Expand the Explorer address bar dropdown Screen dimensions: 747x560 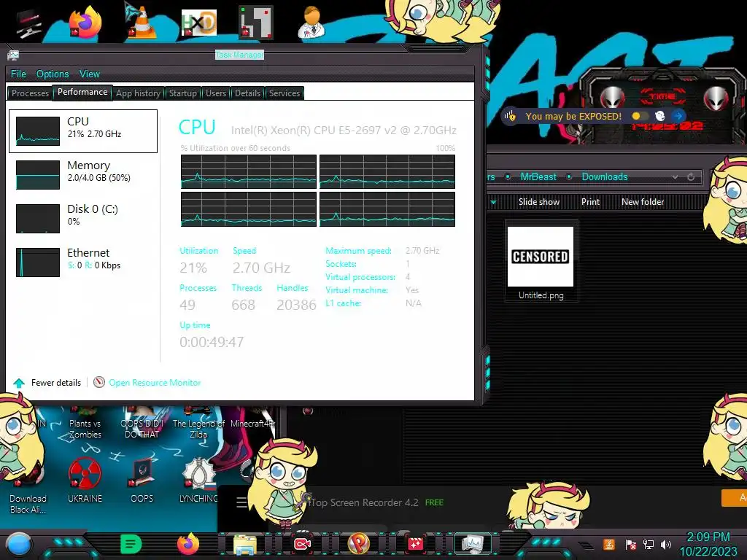pos(675,177)
